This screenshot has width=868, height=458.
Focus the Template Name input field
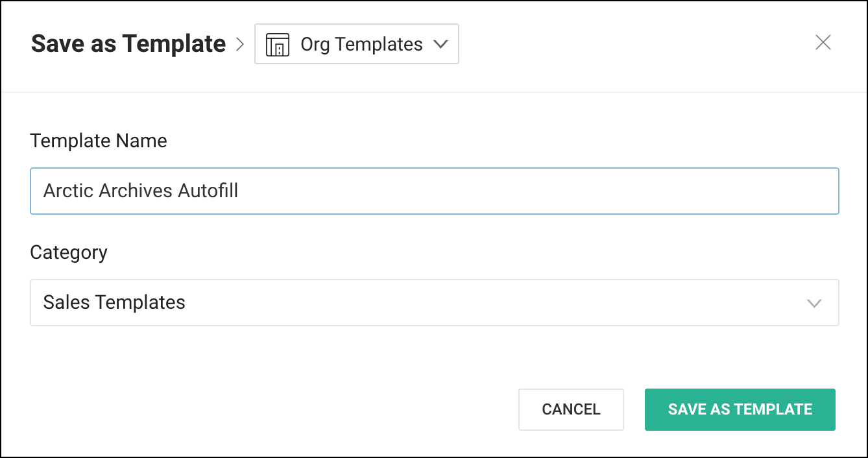(434, 191)
